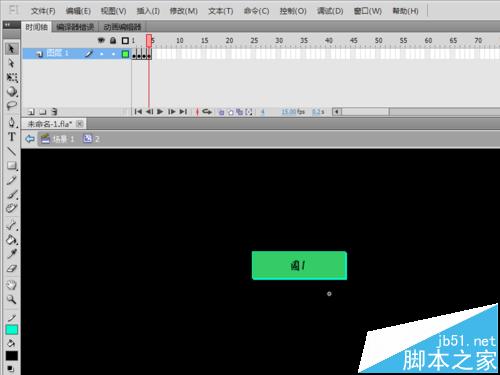500x375 pixels.
Task: Click the fill color bucket icon
Action: tap(12, 343)
